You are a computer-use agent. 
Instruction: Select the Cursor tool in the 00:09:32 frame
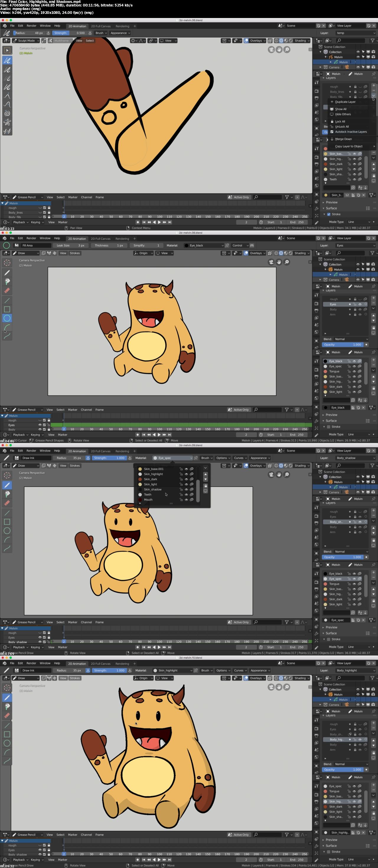point(7,688)
